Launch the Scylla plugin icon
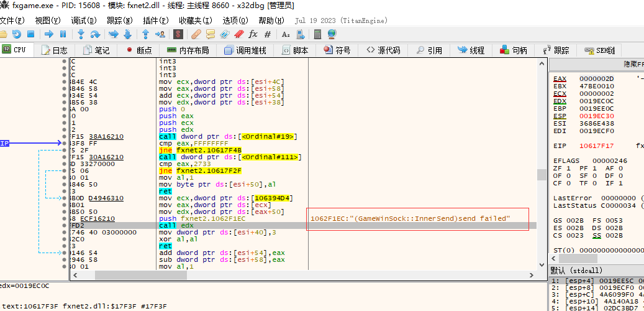This screenshot has width=644, height=311. 178,34
